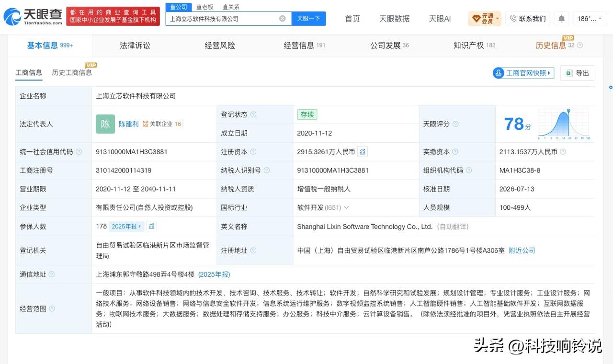Click the 增值税一般纳税人 value
The width and height of the screenshot is (613, 364).
324,189
